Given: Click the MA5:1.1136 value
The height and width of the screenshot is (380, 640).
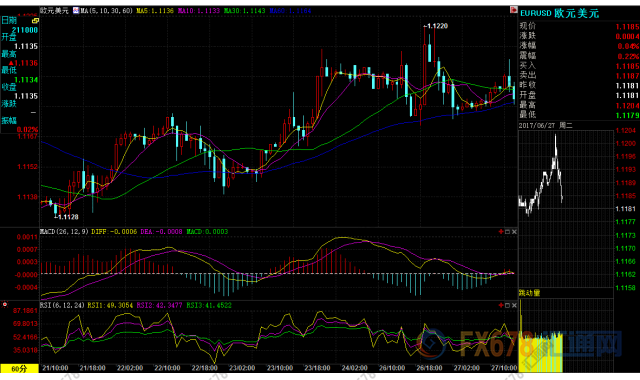Looking at the screenshot, I should pyautogui.click(x=155, y=11).
